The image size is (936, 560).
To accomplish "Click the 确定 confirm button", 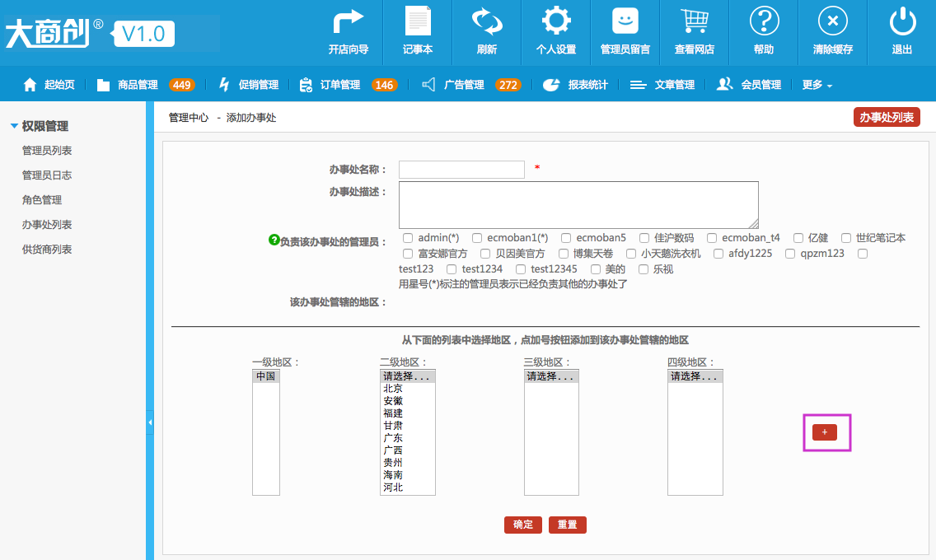I will (523, 525).
